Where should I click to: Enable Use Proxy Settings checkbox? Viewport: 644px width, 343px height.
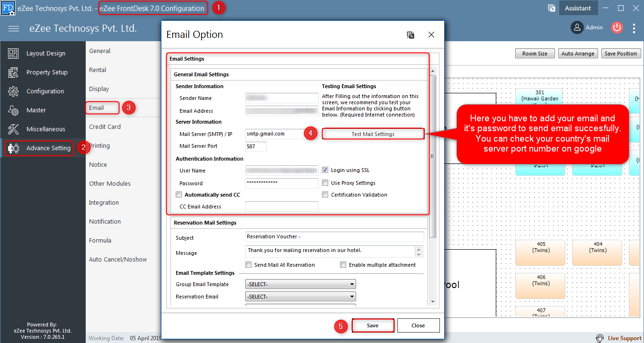(x=325, y=183)
